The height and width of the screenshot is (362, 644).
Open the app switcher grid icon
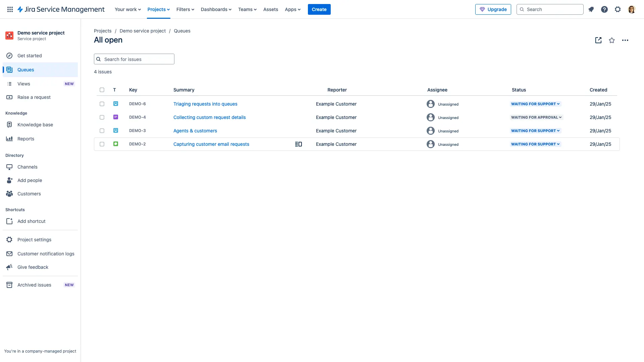pos(10,9)
